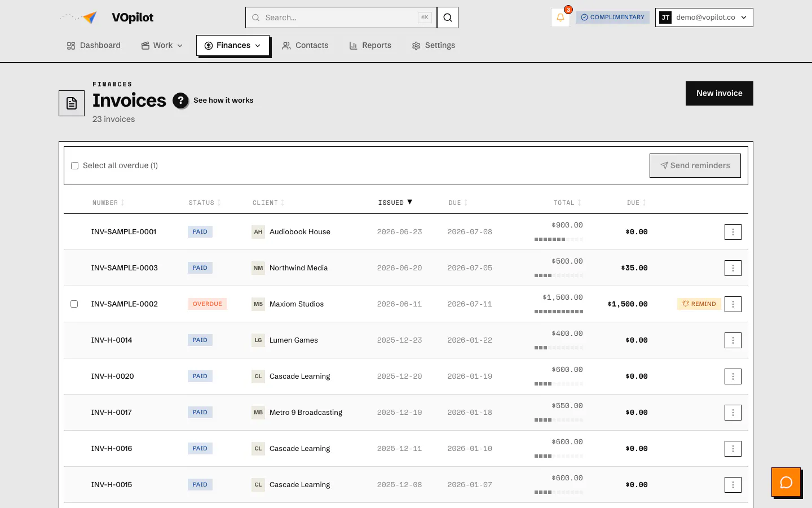Screen dimensions: 812x508
Task: Click the amount due column header
Action: [x=636, y=203]
